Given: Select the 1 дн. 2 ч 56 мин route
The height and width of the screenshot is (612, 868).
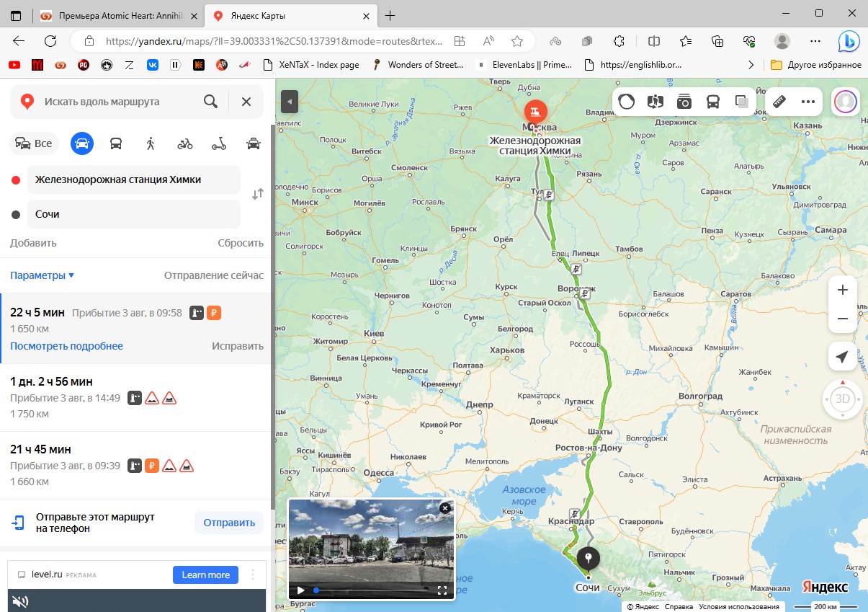Looking at the screenshot, I should [136, 397].
